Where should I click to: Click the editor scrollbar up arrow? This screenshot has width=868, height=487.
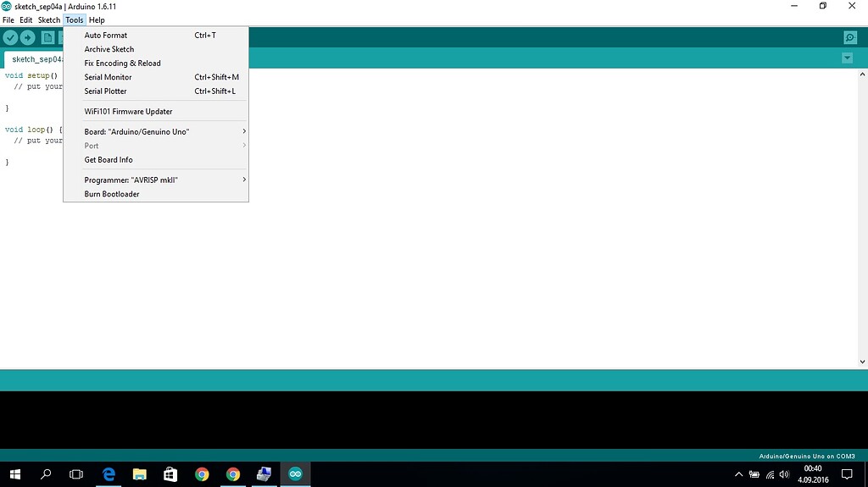(x=862, y=75)
